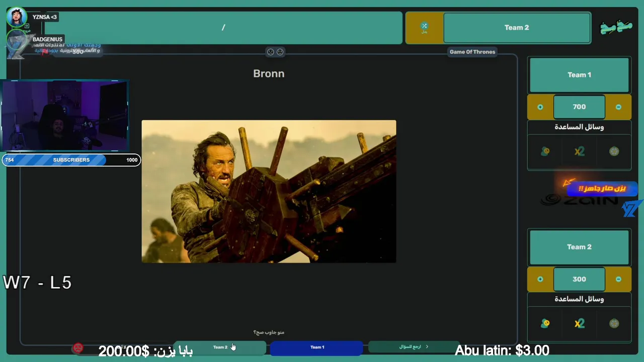Click the top bar slash display
This screenshot has width=644, height=362.
(x=223, y=28)
